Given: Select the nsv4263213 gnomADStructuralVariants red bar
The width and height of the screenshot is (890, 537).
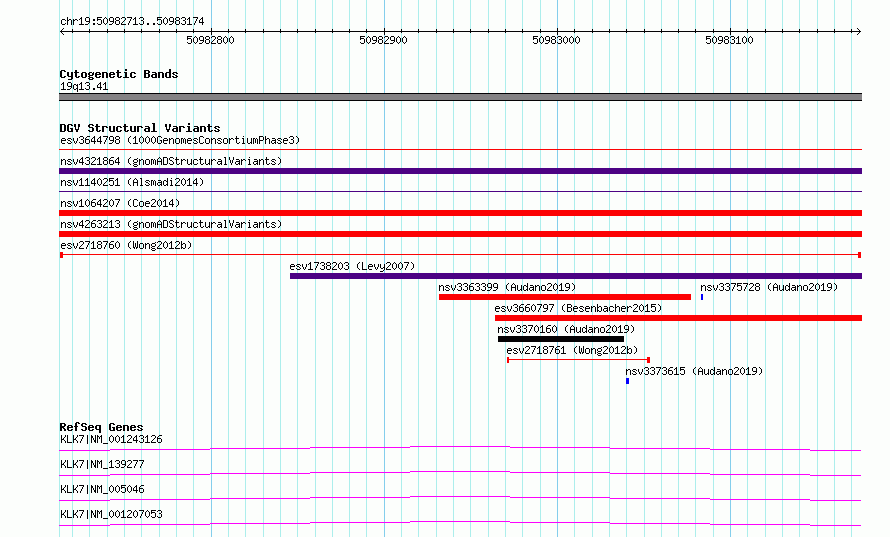Looking at the screenshot, I should [x=460, y=234].
